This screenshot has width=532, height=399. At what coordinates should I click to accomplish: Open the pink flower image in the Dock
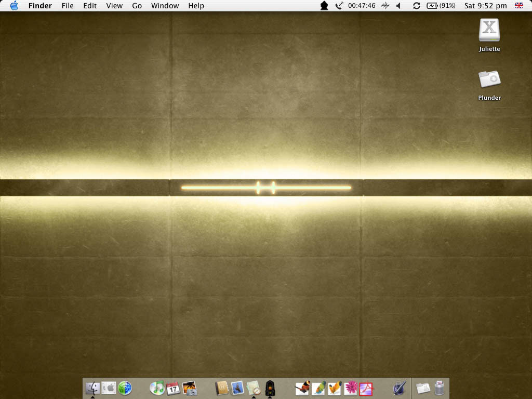(351, 388)
